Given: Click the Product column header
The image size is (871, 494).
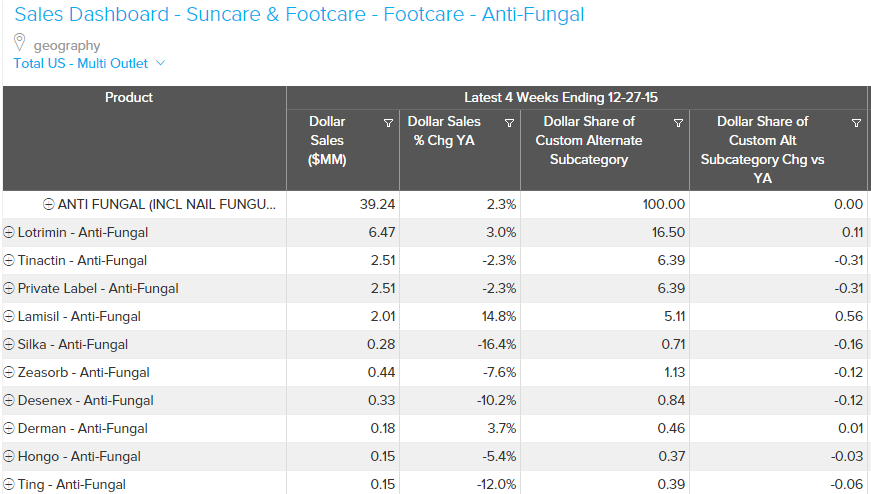Looking at the screenshot, I should tap(129, 97).
